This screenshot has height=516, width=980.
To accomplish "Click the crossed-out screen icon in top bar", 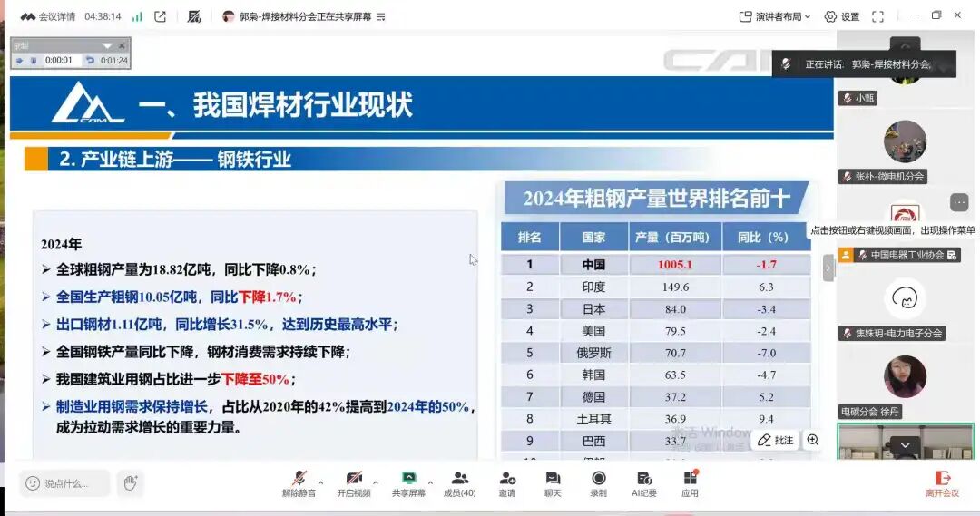I will (x=194, y=17).
